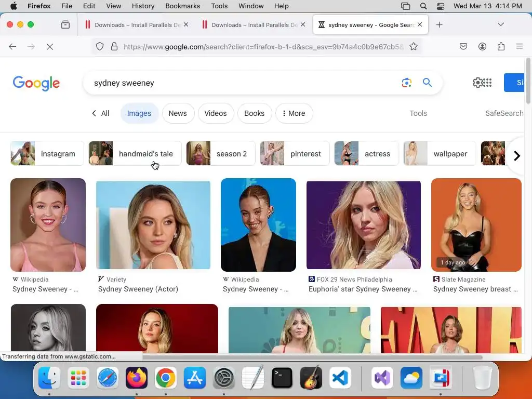Open the Slate Magazine image result
Viewport: 532px width, 399px height.
pyautogui.click(x=476, y=225)
